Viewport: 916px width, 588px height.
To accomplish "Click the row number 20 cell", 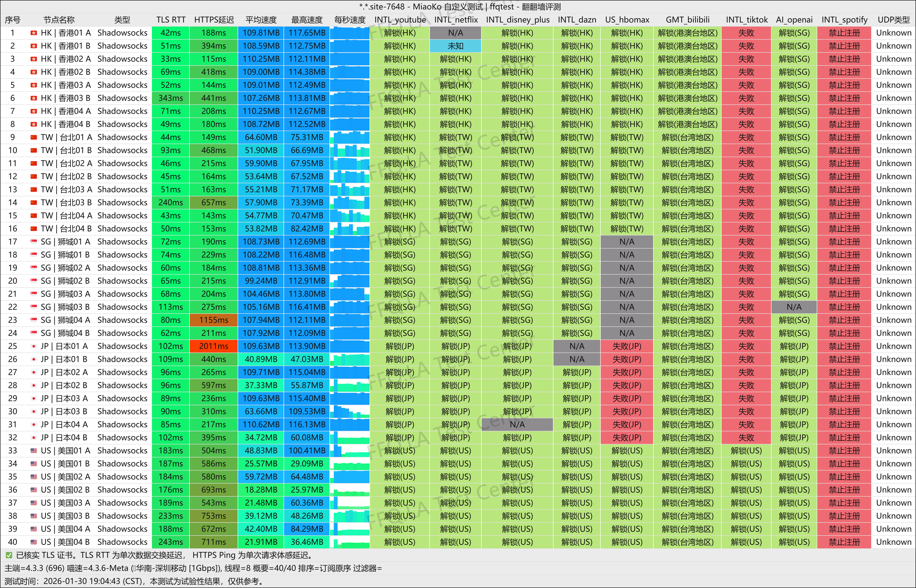I will point(13,281).
